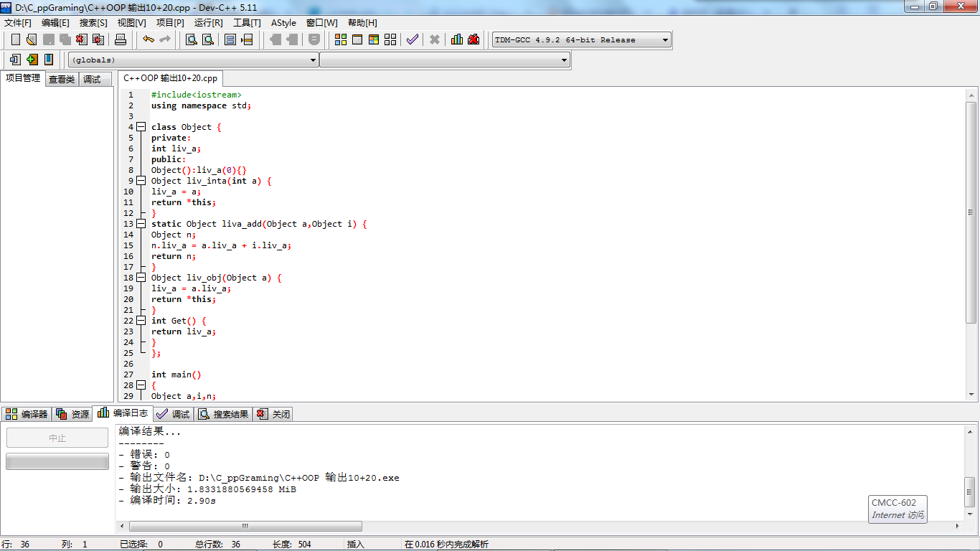Collapse the Get function fold at line 22
This screenshot has height=551, width=980.
(141, 321)
